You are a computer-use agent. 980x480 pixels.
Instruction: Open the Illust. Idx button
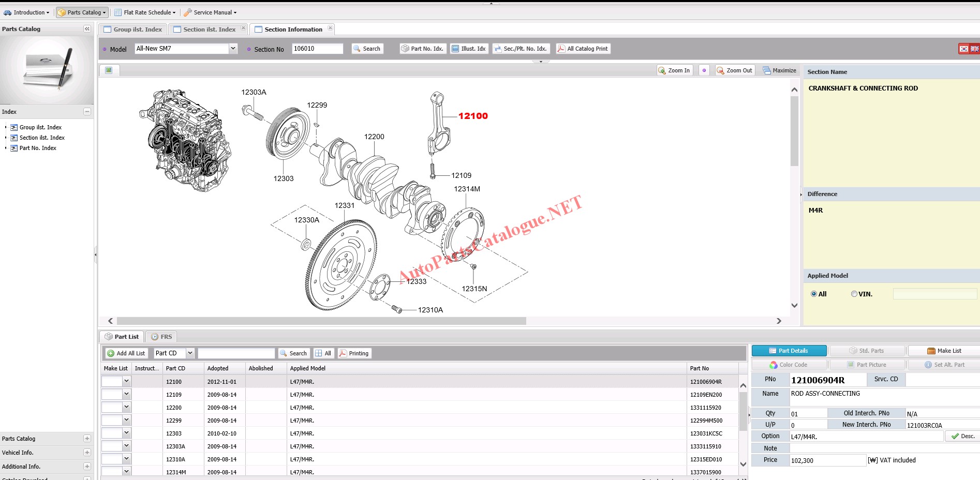(469, 49)
